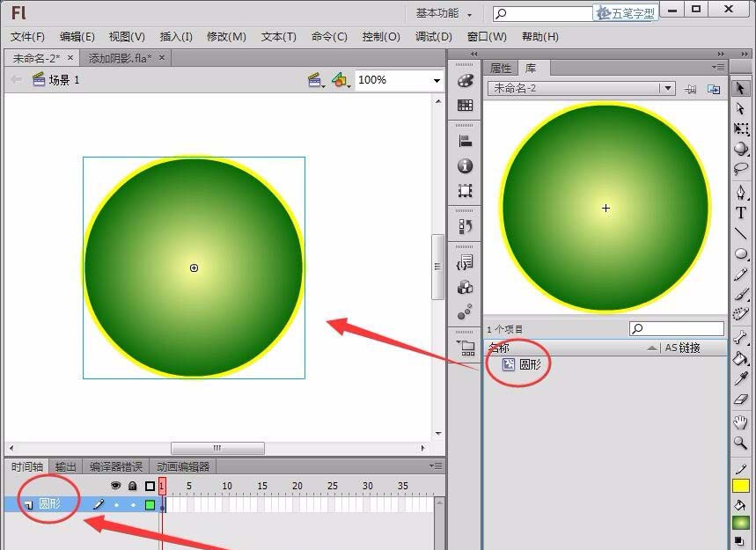Open the Project panel icon
Image resolution: width=756 pixels, height=550 pixels.
tap(466, 348)
